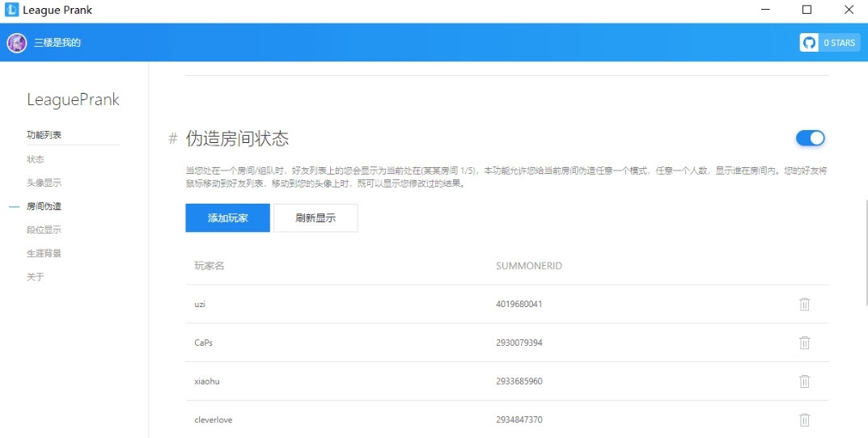Open the 关于 sidebar entry
This screenshot has height=438, width=868.
tap(36, 276)
